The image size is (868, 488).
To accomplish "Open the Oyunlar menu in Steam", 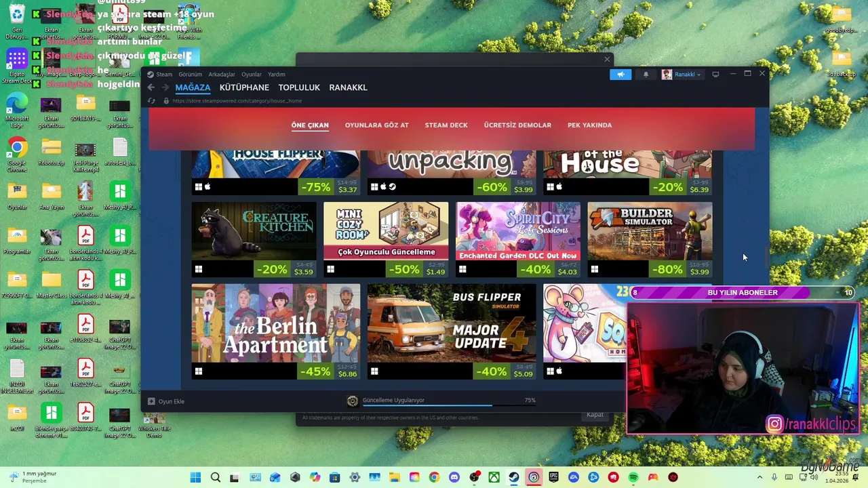I will [x=252, y=75].
